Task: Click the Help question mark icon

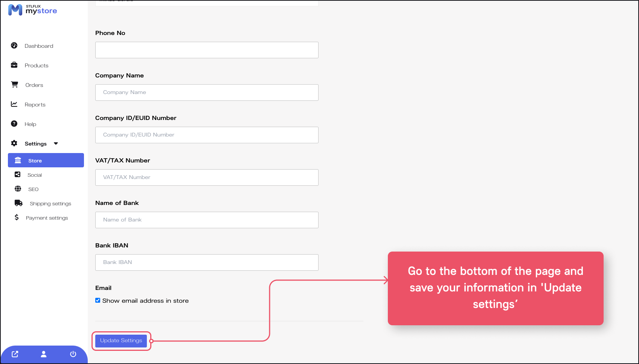Action: click(x=14, y=124)
